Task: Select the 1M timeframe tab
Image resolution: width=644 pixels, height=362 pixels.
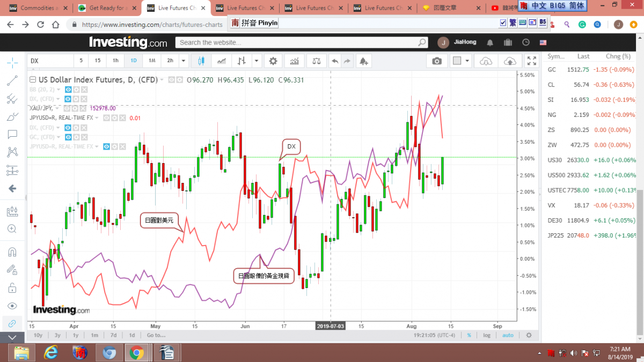Action: [x=152, y=61]
